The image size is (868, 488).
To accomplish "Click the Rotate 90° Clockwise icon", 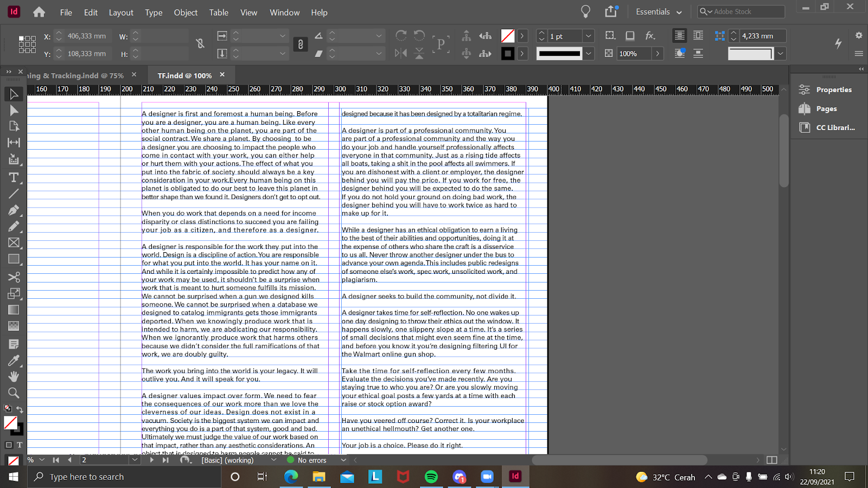I will point(401,35).
